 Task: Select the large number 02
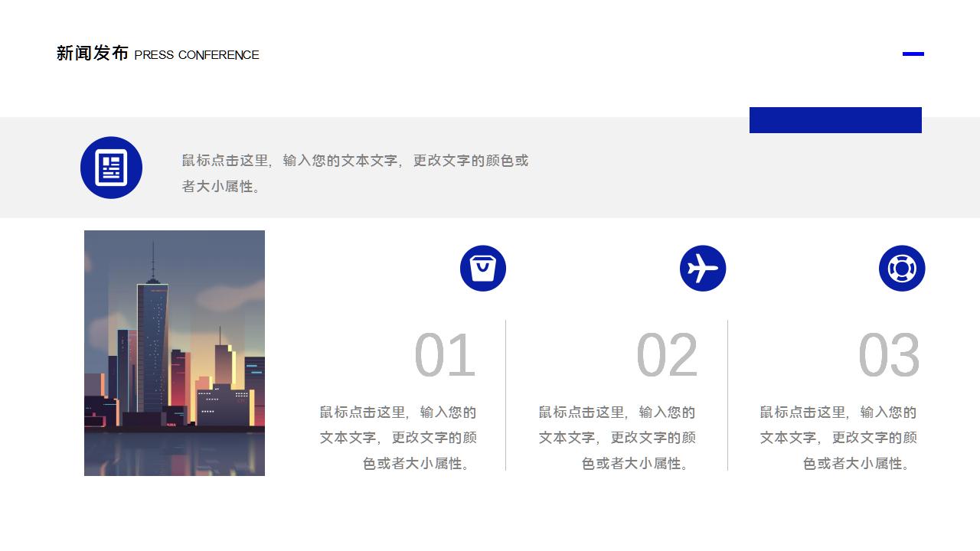click(667, 355)
